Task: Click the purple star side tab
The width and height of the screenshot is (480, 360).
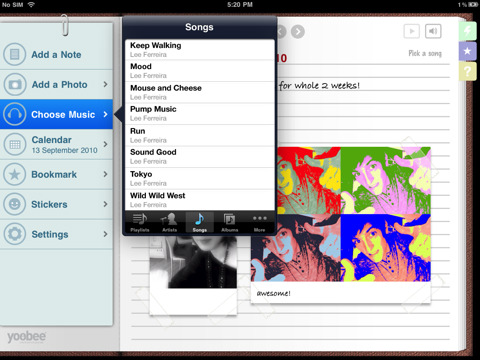Action: click(x=467, y=51)
